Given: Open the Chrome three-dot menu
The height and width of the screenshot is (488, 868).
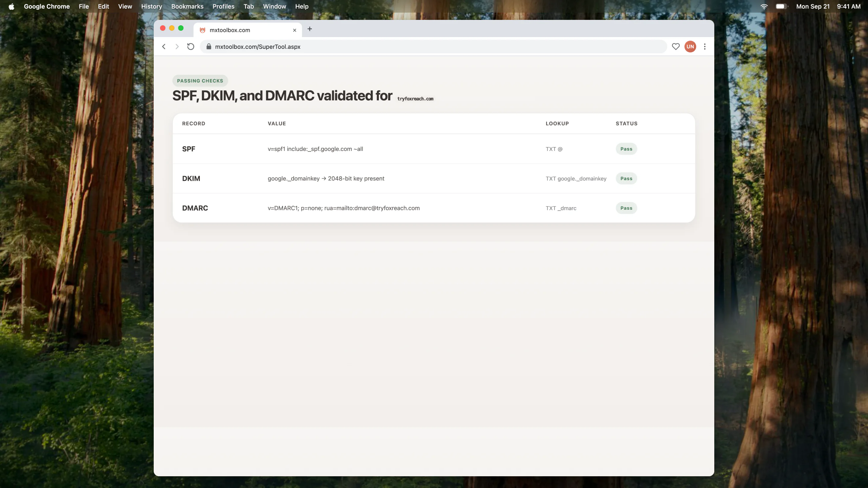Looking at the screenshot, I should click(x=705, y=46).
